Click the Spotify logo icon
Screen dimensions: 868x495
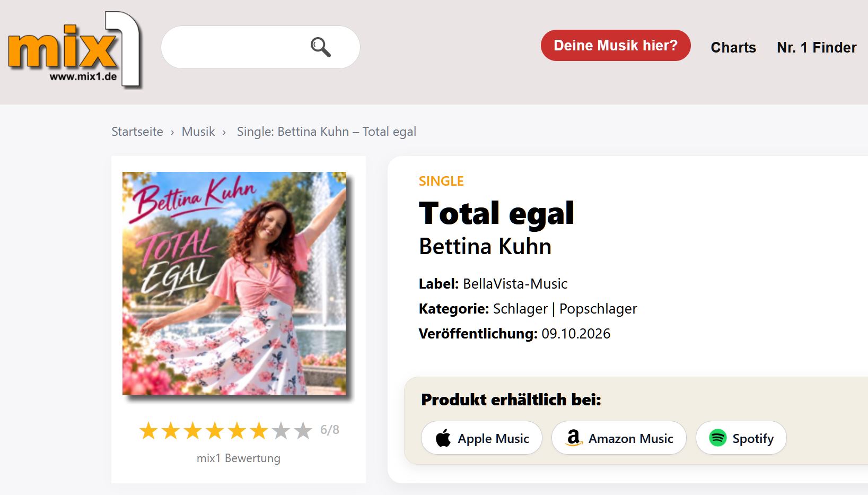[718, 438]
